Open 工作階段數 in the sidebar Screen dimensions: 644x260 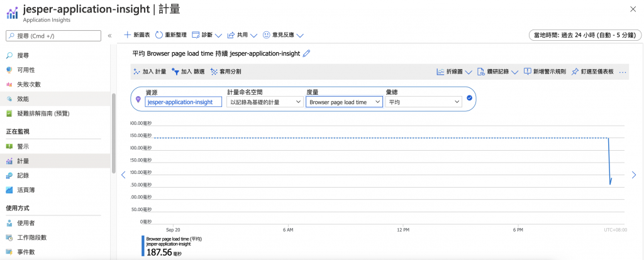31,237
